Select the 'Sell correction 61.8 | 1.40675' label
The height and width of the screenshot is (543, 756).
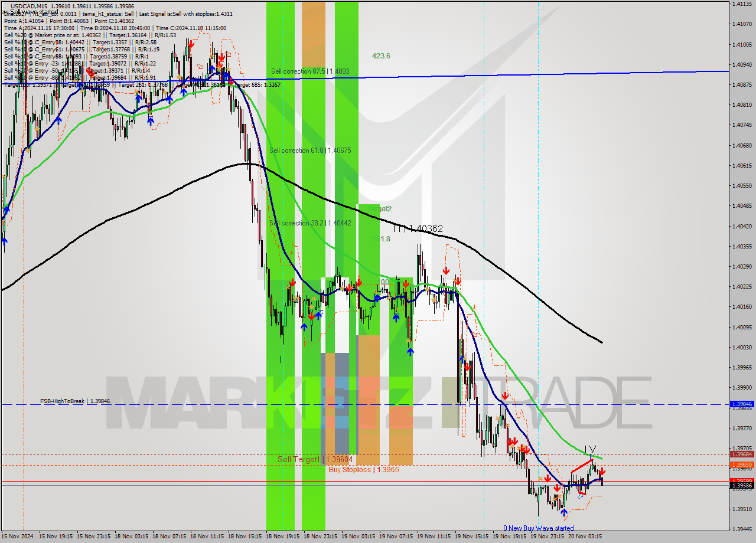tap(310, 151)
